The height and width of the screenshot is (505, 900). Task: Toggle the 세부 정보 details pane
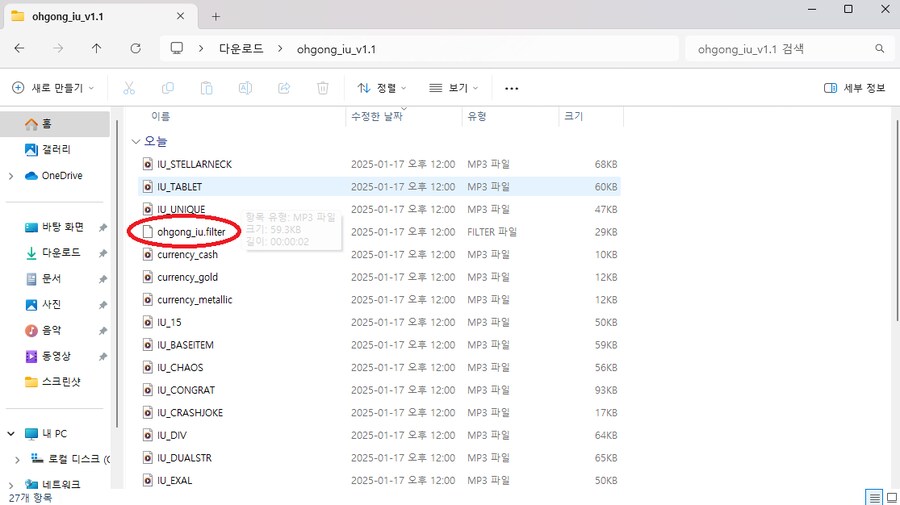click(855, 88)
